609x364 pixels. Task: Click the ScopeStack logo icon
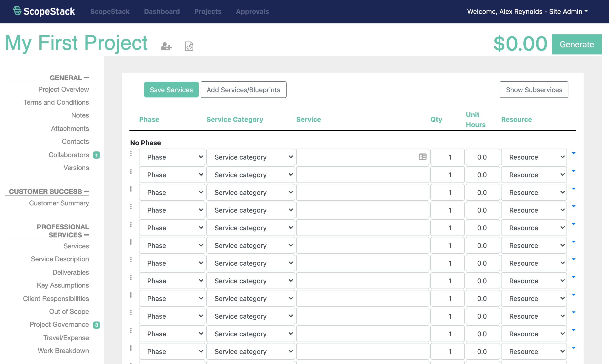[x=17, y=11]
